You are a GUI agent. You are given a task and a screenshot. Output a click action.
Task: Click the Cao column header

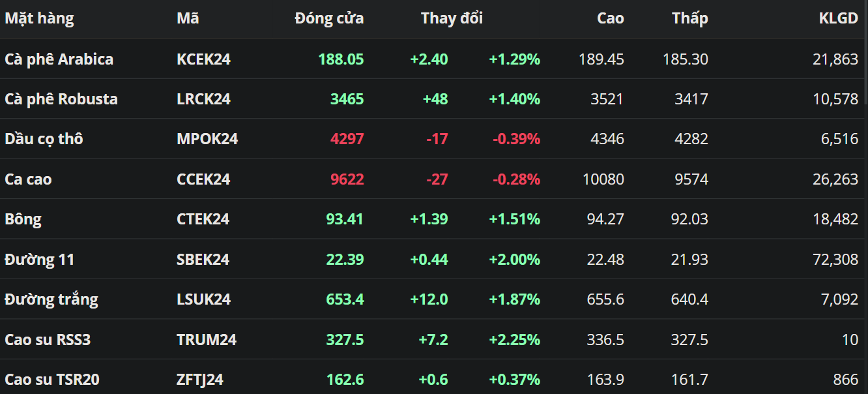pos(610,18)
